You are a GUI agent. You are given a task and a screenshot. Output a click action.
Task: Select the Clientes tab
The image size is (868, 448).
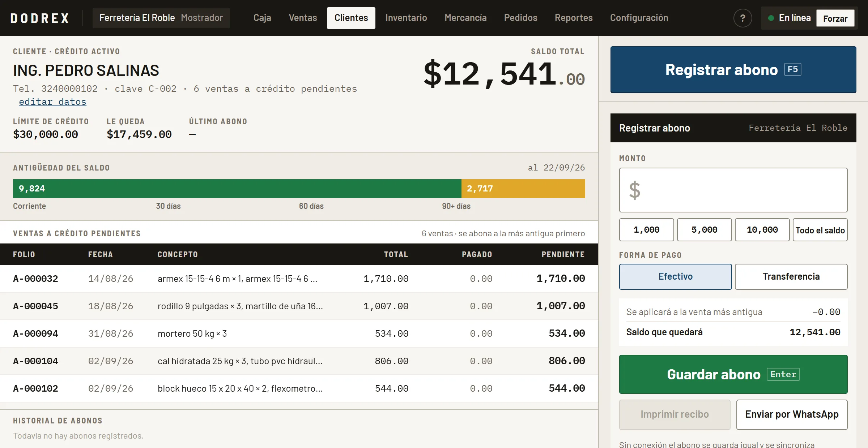351,18
